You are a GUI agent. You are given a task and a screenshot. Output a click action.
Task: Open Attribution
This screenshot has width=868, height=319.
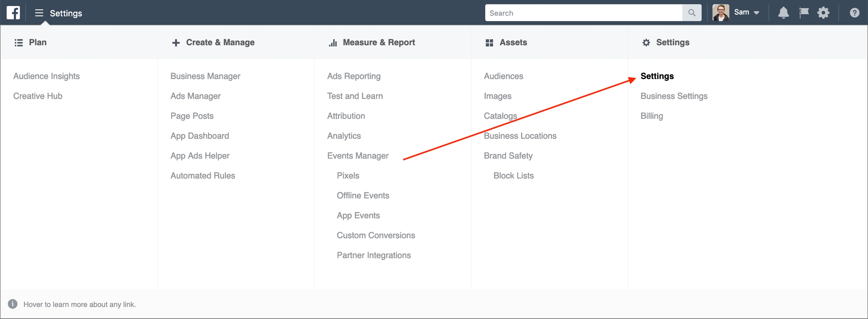(x=346, y=116)
